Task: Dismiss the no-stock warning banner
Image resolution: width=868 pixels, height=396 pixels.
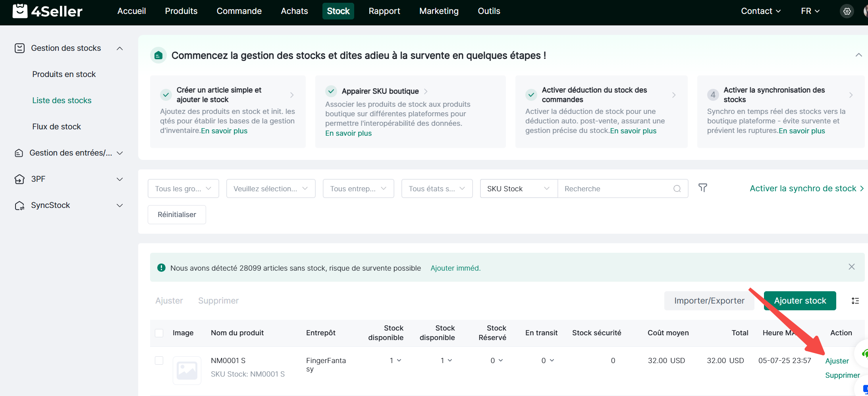Action: (x=851, y=267)
